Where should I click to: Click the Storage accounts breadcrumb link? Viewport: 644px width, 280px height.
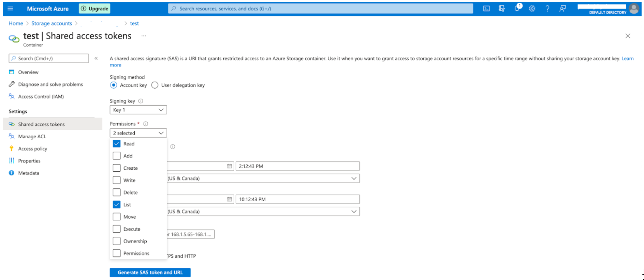(x=52, y=24)
